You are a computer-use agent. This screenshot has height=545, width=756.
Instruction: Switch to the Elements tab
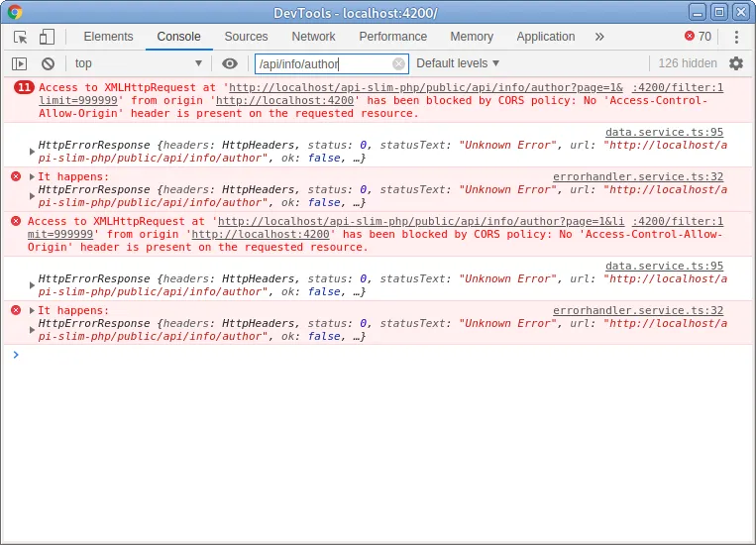[108, 37]
